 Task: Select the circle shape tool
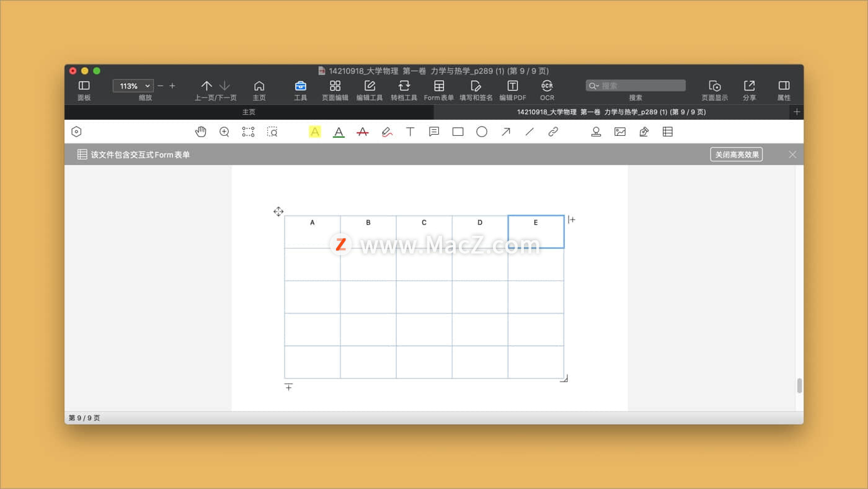click(x=482, y=132)
